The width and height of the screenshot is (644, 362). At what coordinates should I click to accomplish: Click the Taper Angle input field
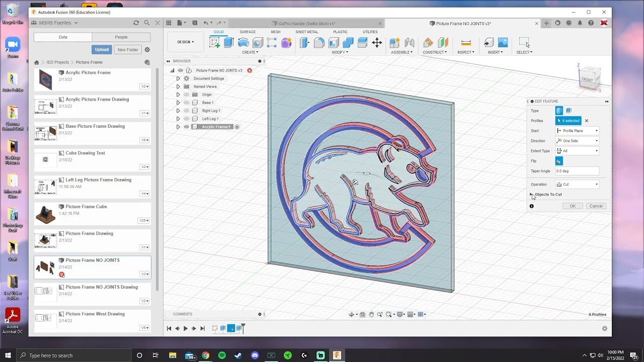click(x=577, y=171)
